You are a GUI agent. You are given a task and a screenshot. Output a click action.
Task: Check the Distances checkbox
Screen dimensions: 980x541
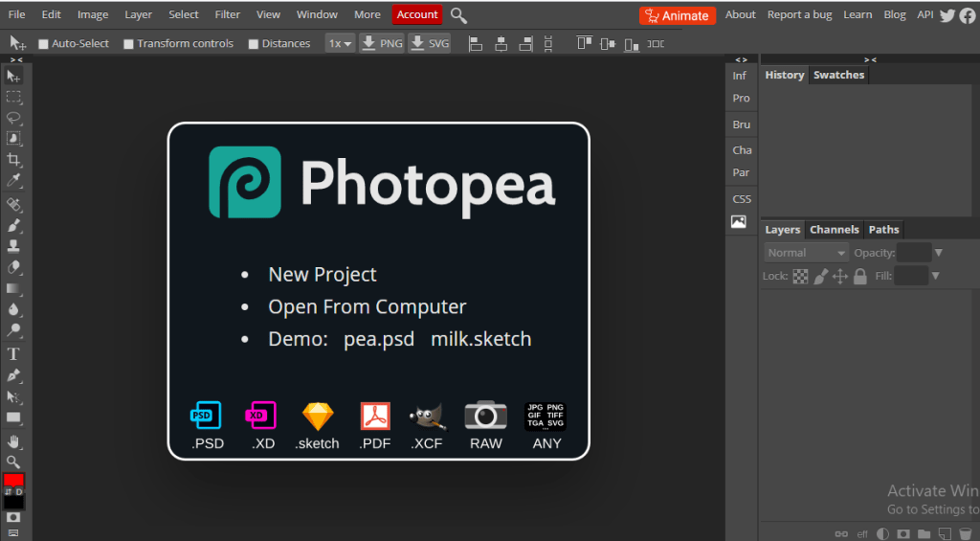(254, 44)
